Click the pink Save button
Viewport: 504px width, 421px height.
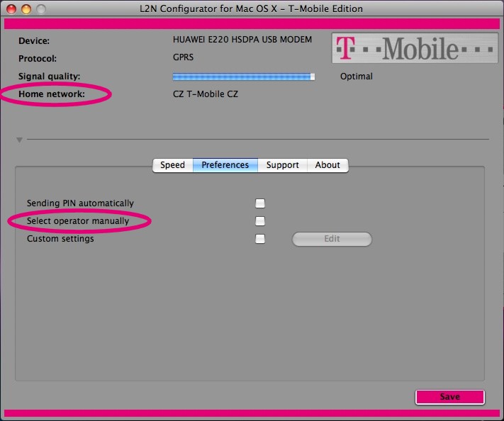449,397
